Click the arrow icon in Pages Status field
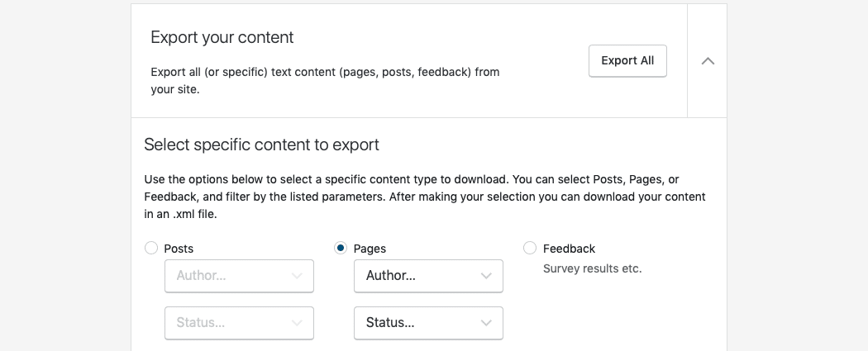The image size is (868, 351). 486,324
